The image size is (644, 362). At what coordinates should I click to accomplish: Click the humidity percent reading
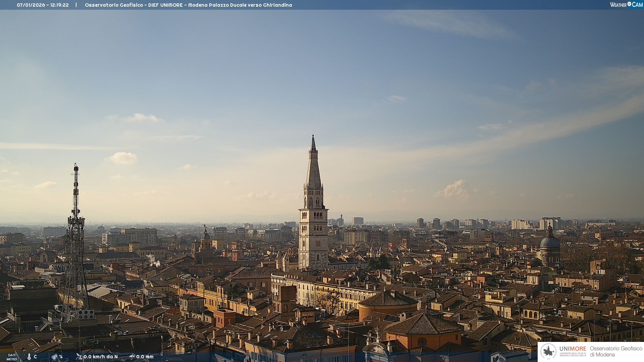click(61, 357)
